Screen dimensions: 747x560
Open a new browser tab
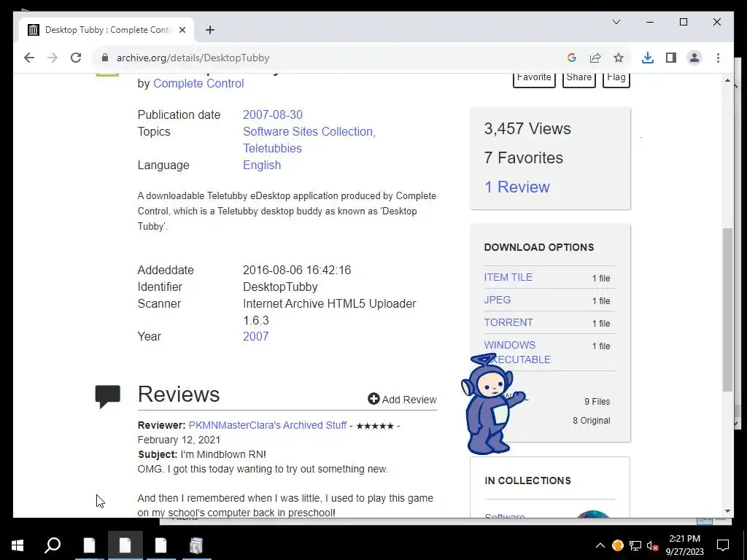[209, 30]
